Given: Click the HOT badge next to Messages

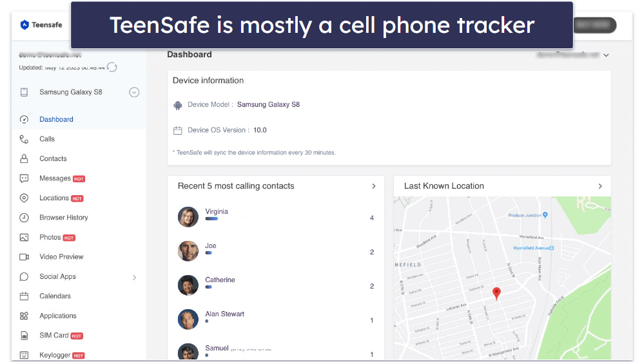Looking at the screenshot, I should point(79,179).
